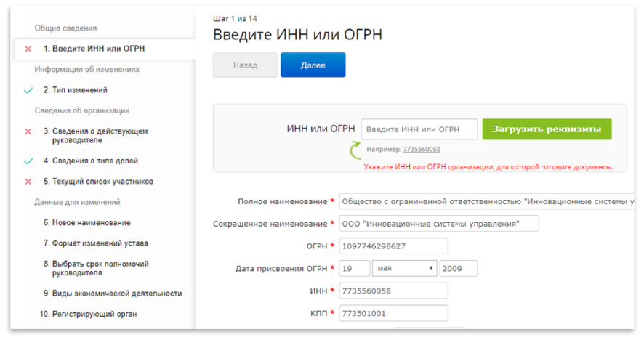Open step 9 Виды экономической деятельности
Screen dimensions: 644x340
click(112, 294)
